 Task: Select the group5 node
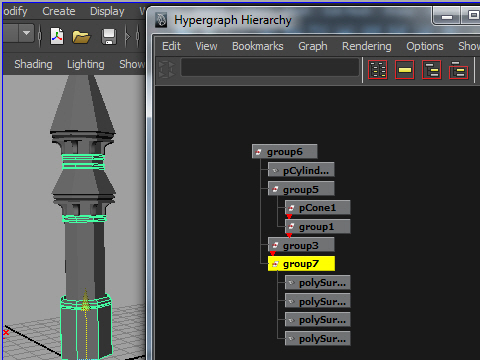(x=301, y=189)
